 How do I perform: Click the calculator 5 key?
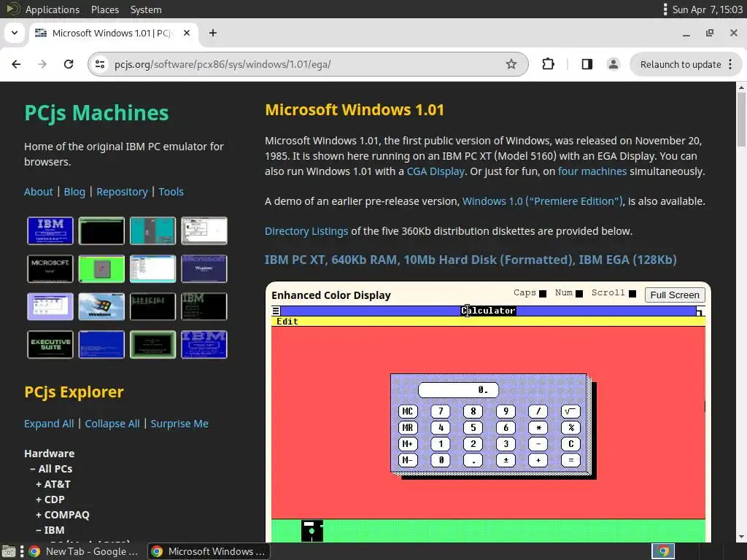(473, 427)
